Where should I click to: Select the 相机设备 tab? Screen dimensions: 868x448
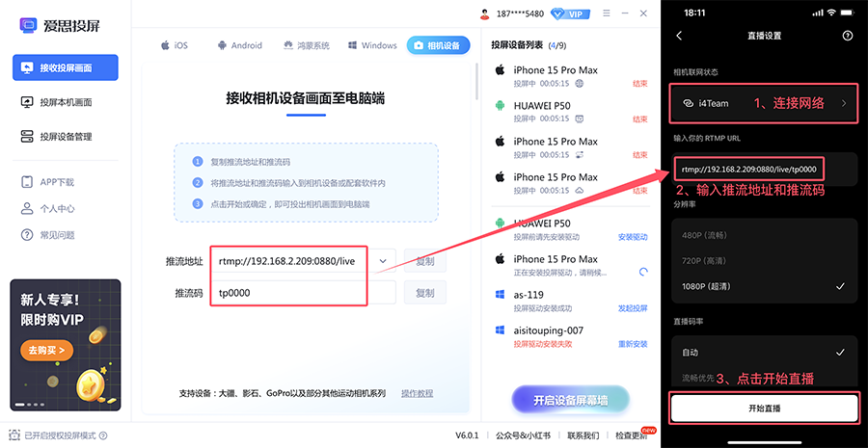coord(439,45)
